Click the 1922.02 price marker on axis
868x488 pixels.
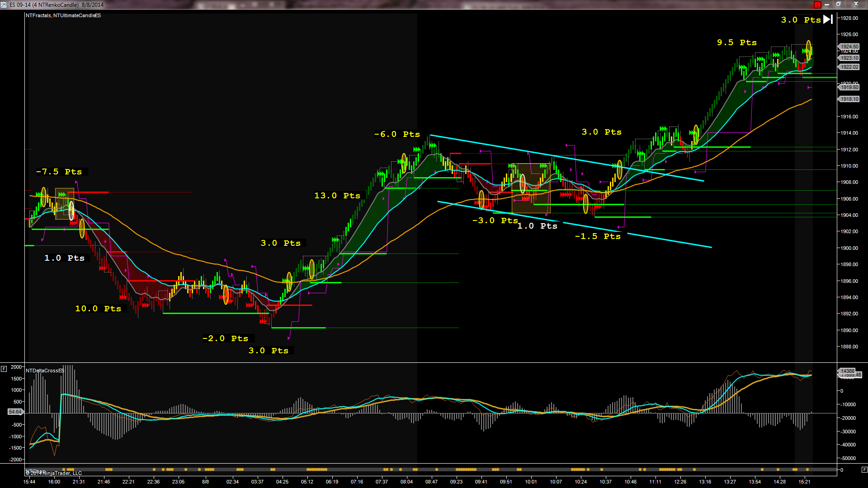click(x=849, y=67)
